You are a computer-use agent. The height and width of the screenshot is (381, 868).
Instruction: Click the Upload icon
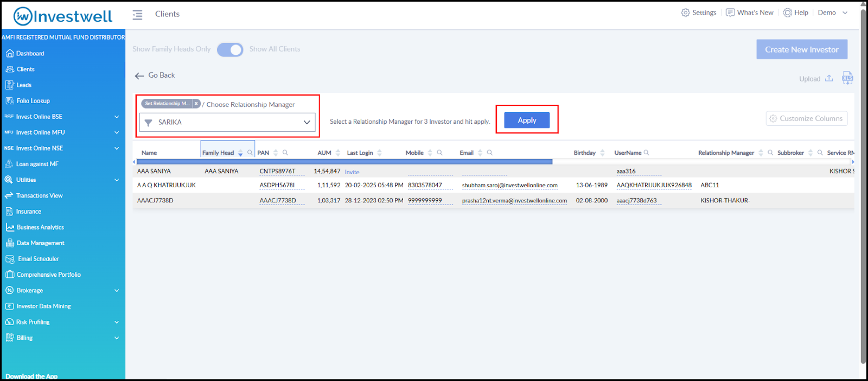829,79
